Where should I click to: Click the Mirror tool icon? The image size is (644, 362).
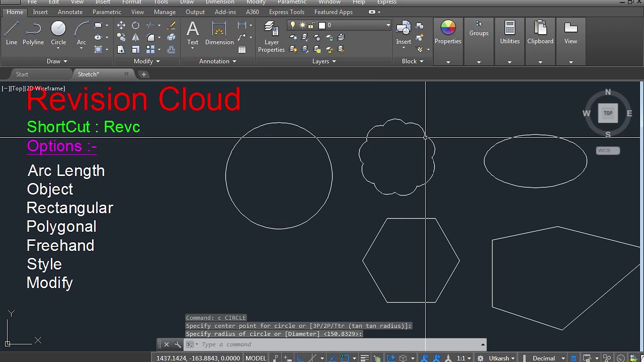click(135, 37)
